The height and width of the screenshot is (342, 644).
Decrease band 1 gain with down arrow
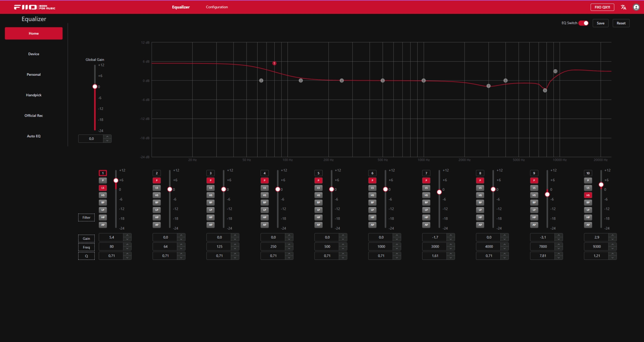point(127,239)
